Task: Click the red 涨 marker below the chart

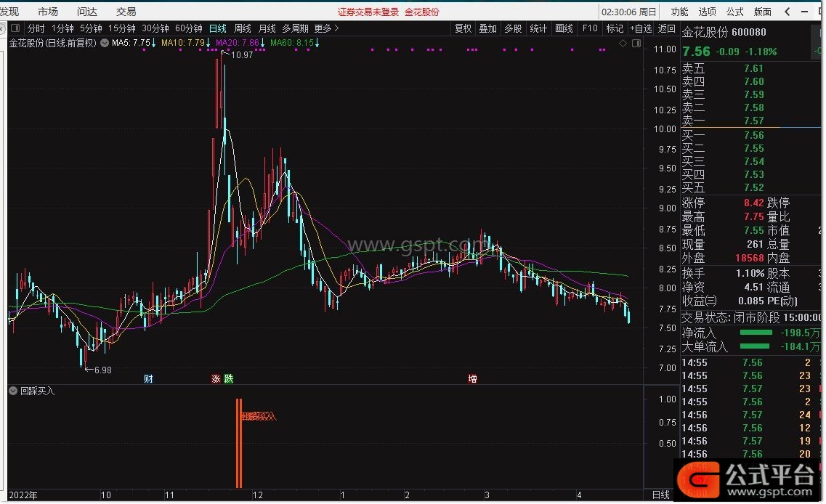Action: point(216,378)
